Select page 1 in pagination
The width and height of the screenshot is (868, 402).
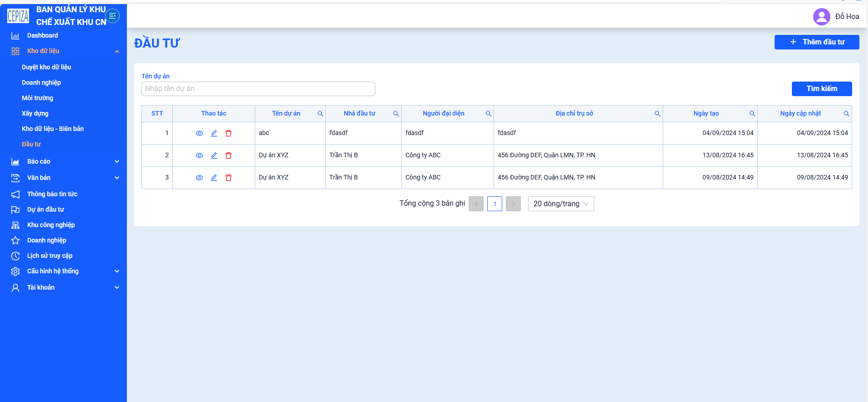click(495, 204)
